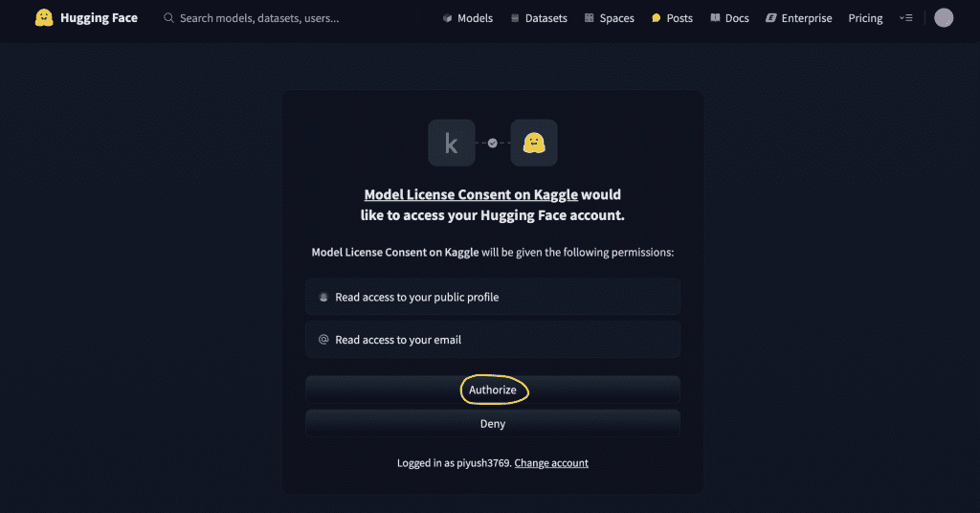The image size is (980, 513).
Task: Click the Hugging Face logo in header
Action: [x=43, y=18]
